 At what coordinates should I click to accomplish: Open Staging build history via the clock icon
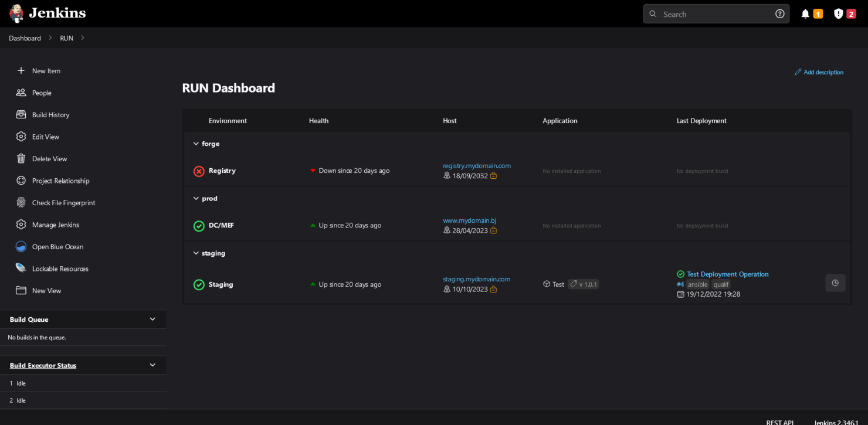835,283
